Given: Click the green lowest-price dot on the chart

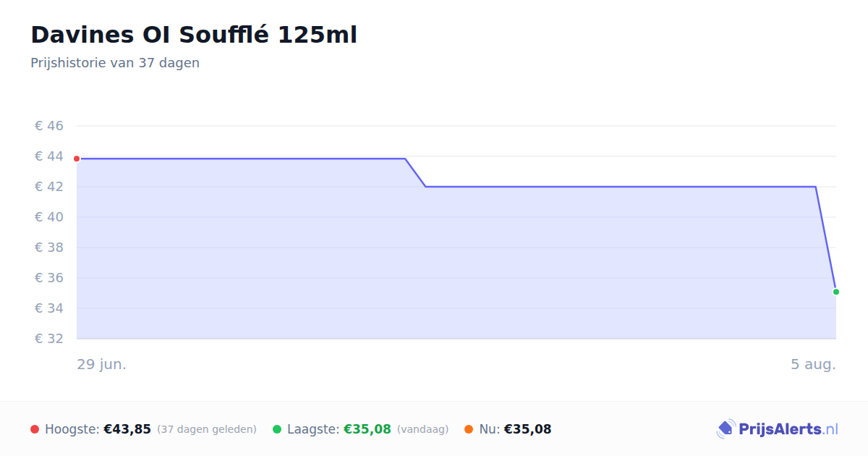Looking at the screenshot, I should coord(836,292).
